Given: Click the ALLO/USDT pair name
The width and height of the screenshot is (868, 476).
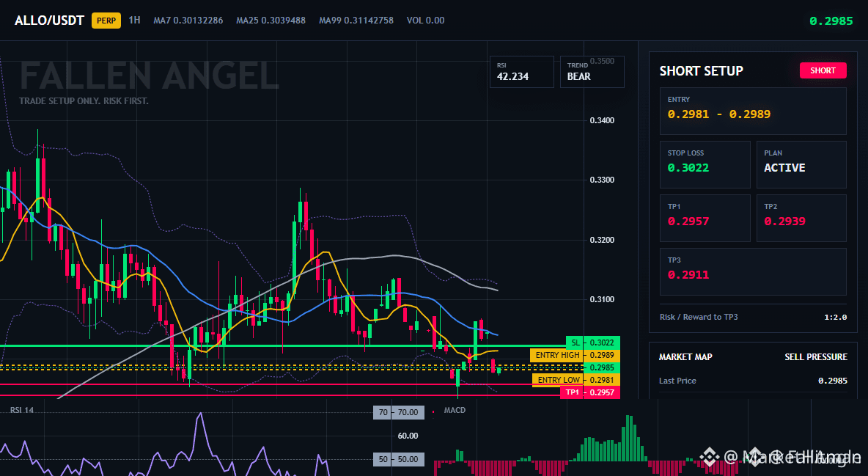Looking at the screenshot, I should point(49,21).
